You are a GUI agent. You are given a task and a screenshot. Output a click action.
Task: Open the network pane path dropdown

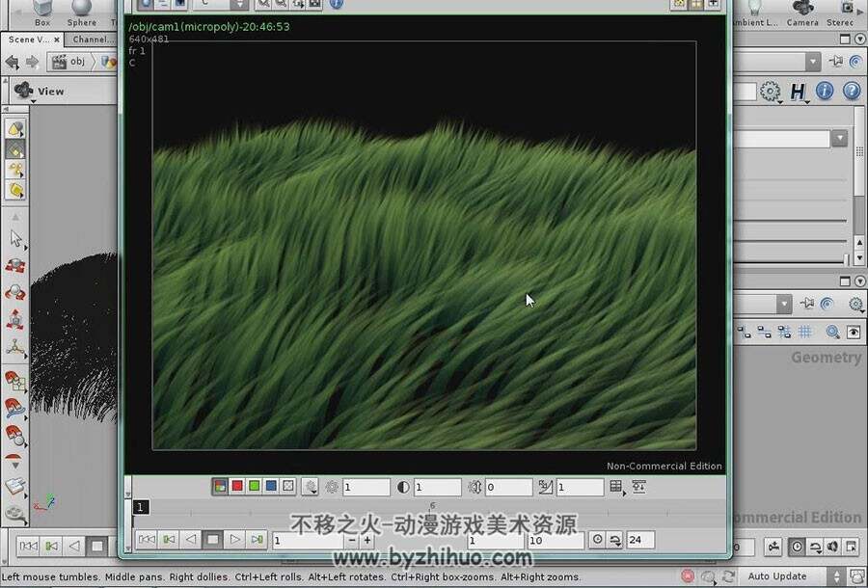(x=784, y=304)
